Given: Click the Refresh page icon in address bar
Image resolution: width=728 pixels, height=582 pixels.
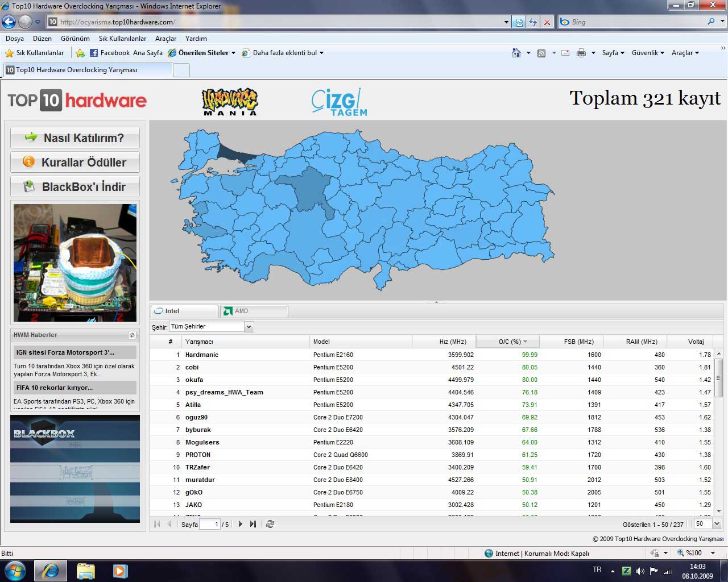Looking at the screenshot, I should (533, 22).
